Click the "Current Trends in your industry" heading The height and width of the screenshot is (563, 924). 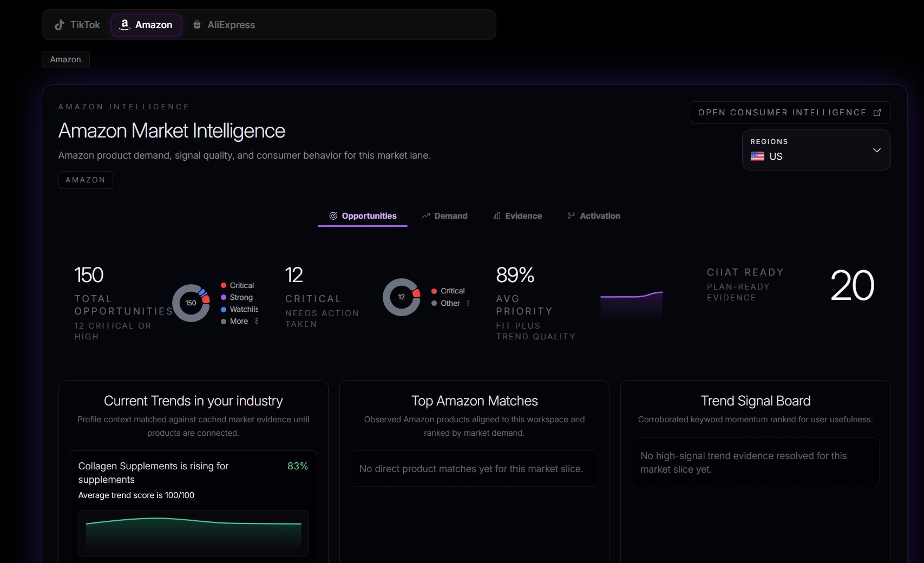193,401
